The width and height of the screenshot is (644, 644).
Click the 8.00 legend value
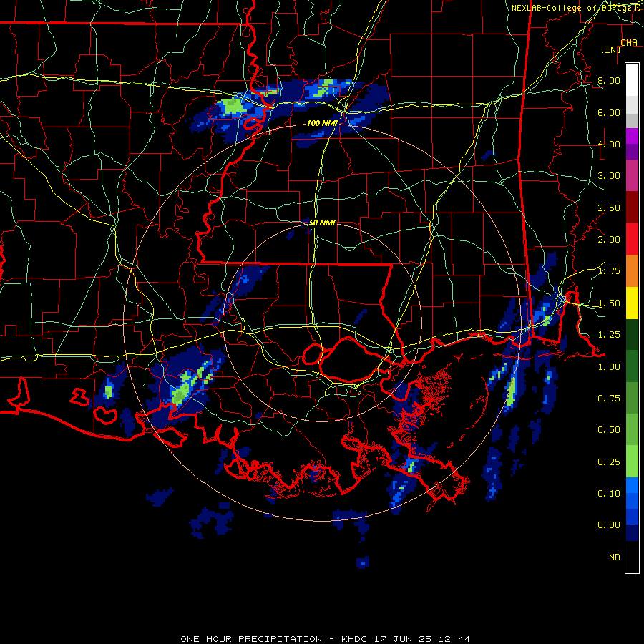point(609,80)
